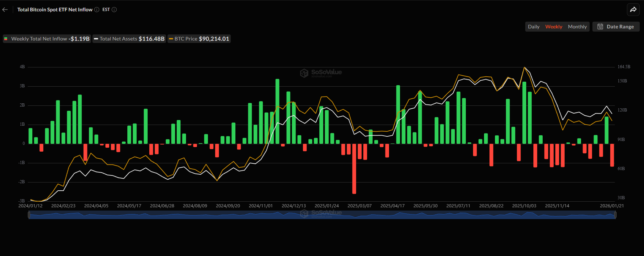This screenshot has width=644, height=256.
Task: Toggle Weekly Total Net Inflow series
Action: (x=47, y=39)
